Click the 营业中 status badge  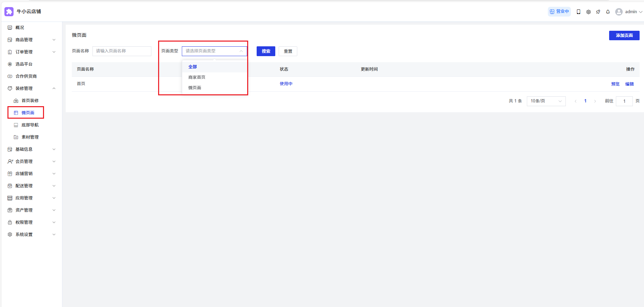coord(559,11)
